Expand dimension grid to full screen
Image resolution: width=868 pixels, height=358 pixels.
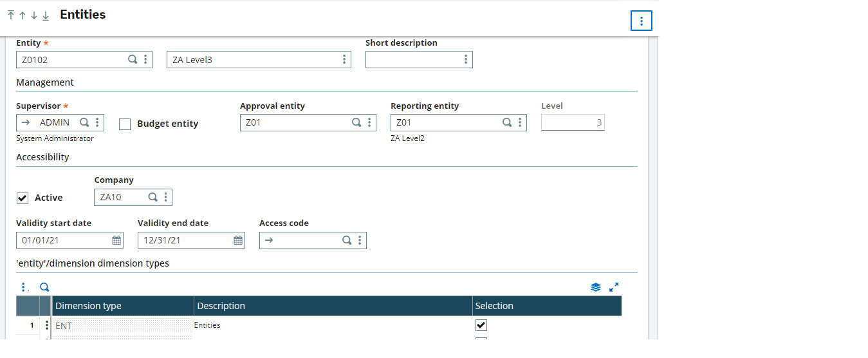(x=614, y=287)
